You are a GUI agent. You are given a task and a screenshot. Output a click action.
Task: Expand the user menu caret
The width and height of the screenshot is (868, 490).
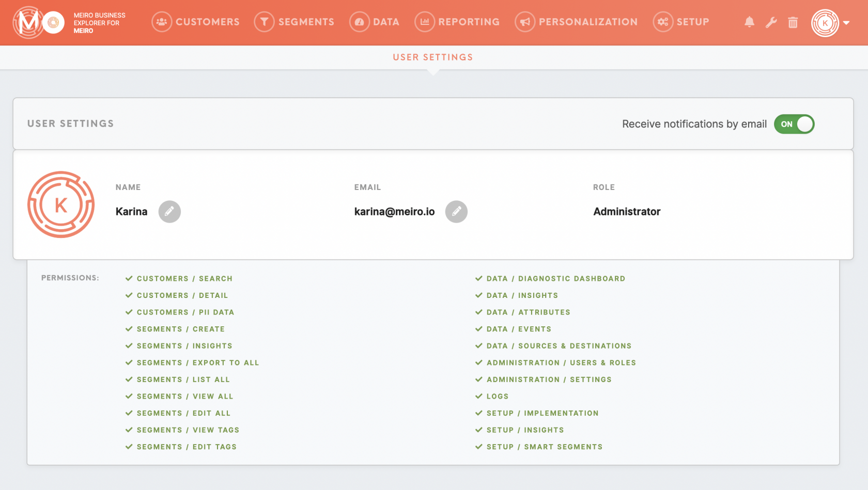pos(846,23)
